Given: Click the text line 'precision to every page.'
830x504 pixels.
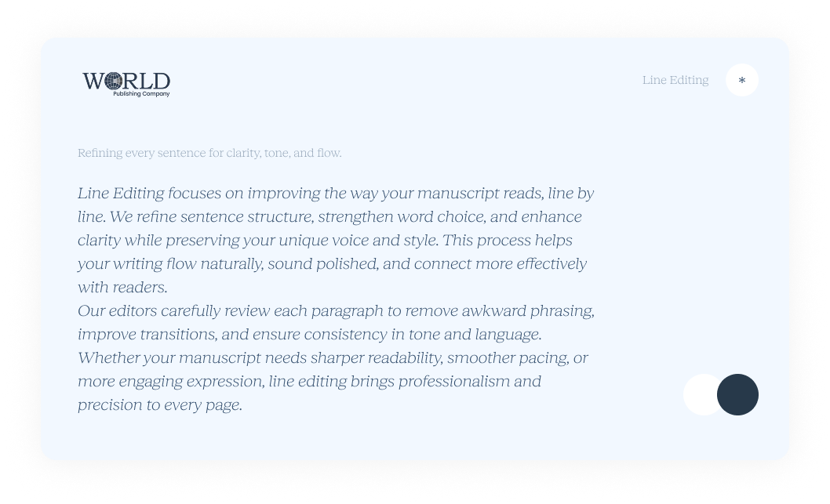Looking at the screenshot, I should pyautogui.click(x=159, y=404).
